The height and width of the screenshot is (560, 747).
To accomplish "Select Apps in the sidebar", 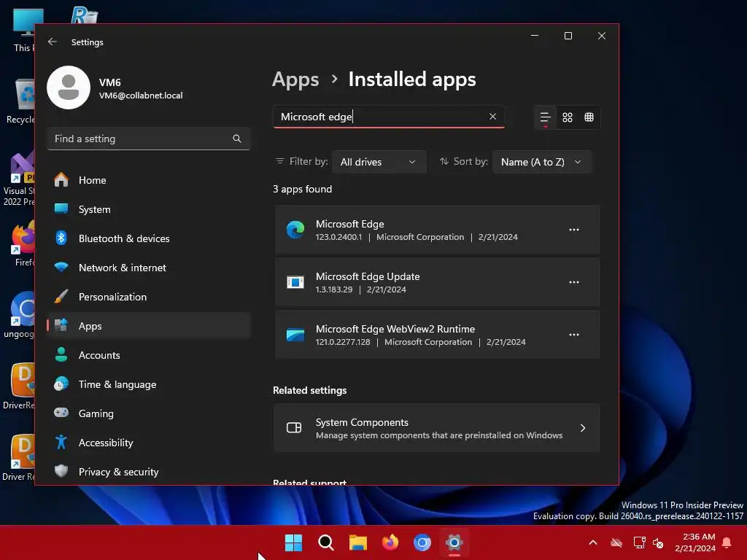I will click(x=149, y=326).
